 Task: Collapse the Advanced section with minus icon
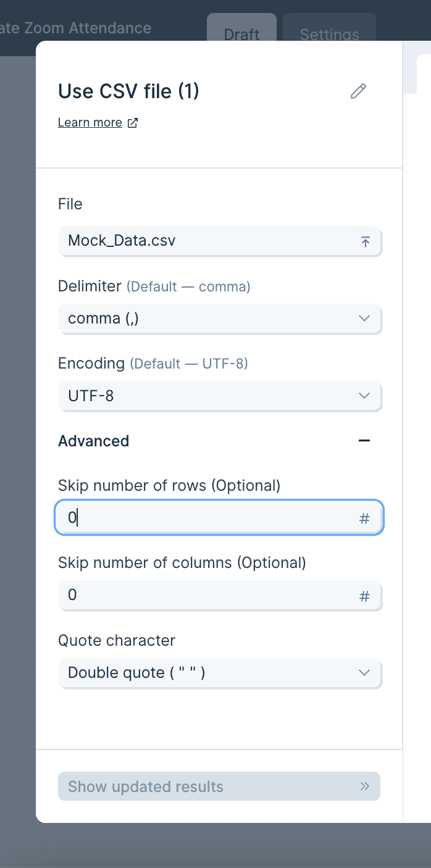point(364,441)
